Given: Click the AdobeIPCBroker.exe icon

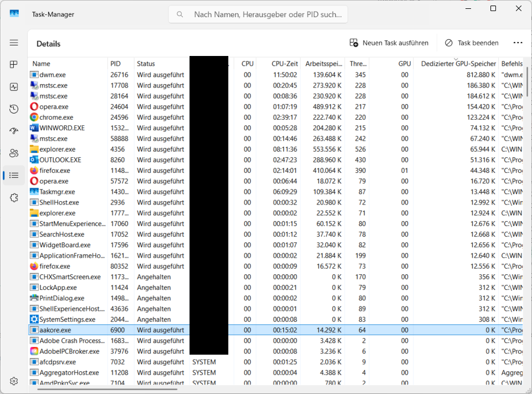Looking at the screenshot, I should (x=34, y=351).
